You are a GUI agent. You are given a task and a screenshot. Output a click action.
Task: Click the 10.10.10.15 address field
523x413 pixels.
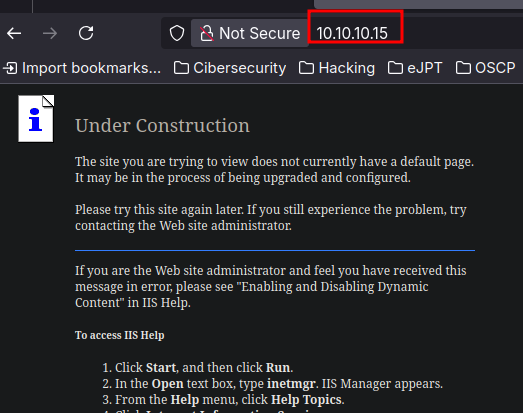click(x=352, y=33)
